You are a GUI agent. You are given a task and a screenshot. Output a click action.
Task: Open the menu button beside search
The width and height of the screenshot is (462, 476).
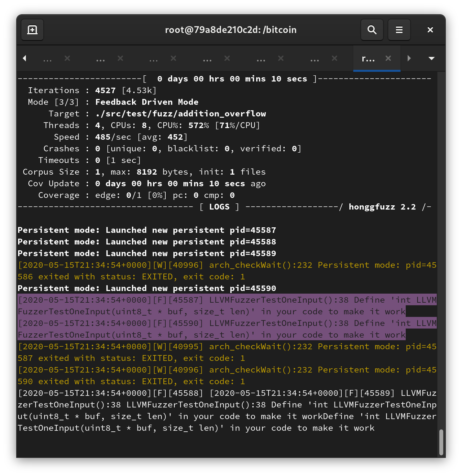click(399, 30)
